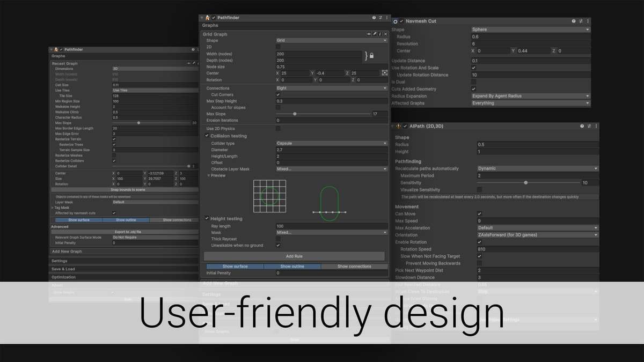The height and width of the screenshot is (362, 644).
Task: Open the Navmesh Cut Shape dropdown showing Sphere
Action: point(530,29)
